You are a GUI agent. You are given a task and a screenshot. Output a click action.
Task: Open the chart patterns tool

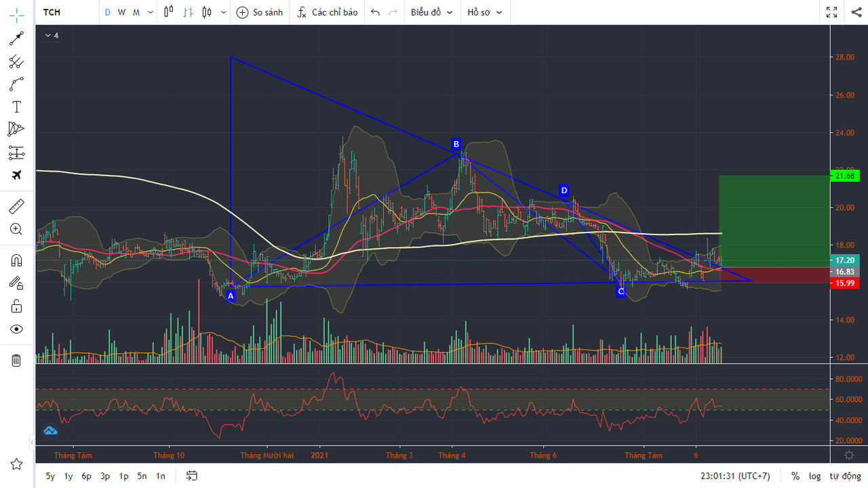(x=16, y=129)
